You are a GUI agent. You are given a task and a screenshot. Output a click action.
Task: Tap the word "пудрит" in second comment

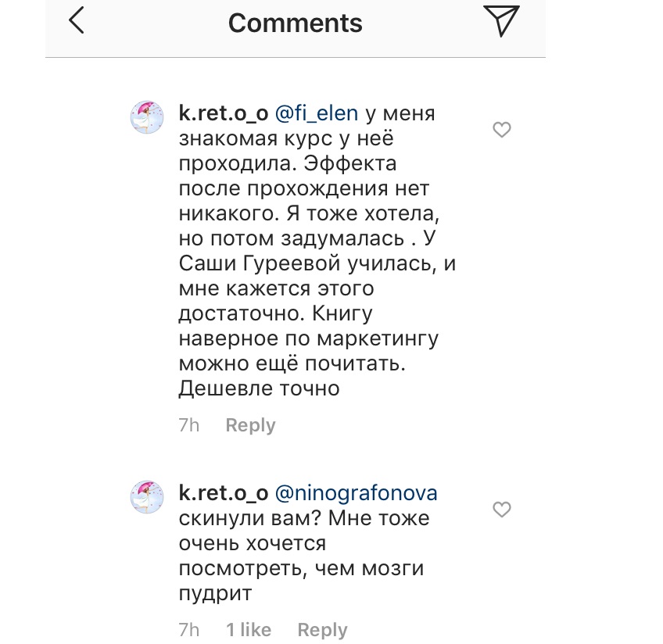pos(216,593)
